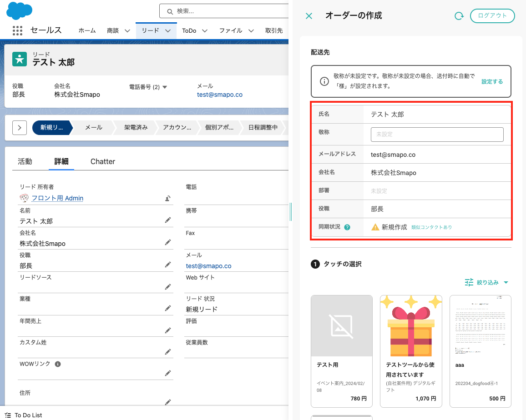Close the order creation panel
Viewport: 526px width, 420px height.
click(309, 16)
